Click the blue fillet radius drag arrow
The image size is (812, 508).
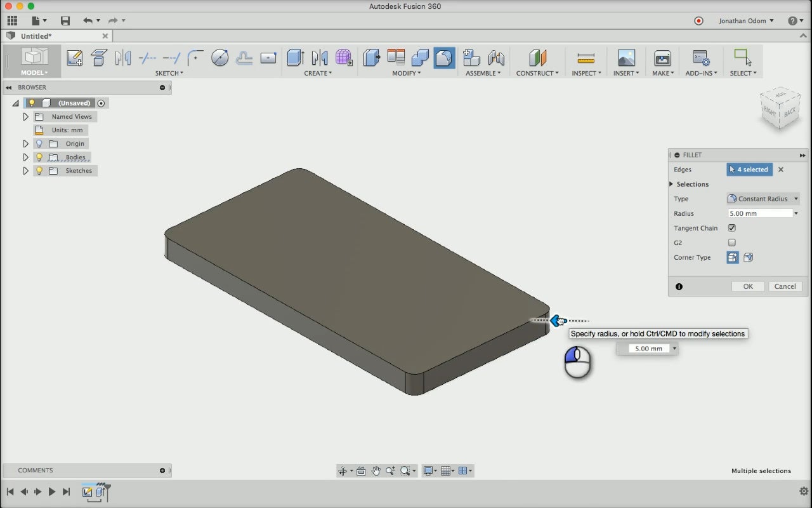pos(556,321)
